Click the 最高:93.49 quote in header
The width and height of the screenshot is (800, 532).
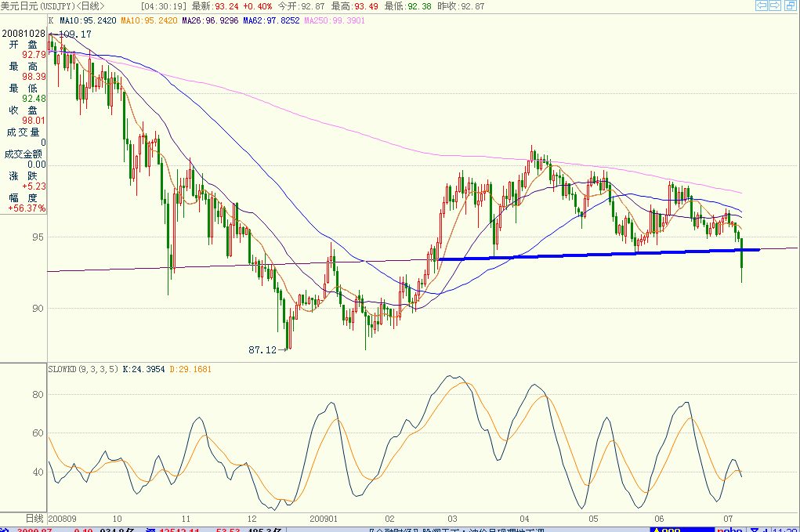tap(355, 6)
